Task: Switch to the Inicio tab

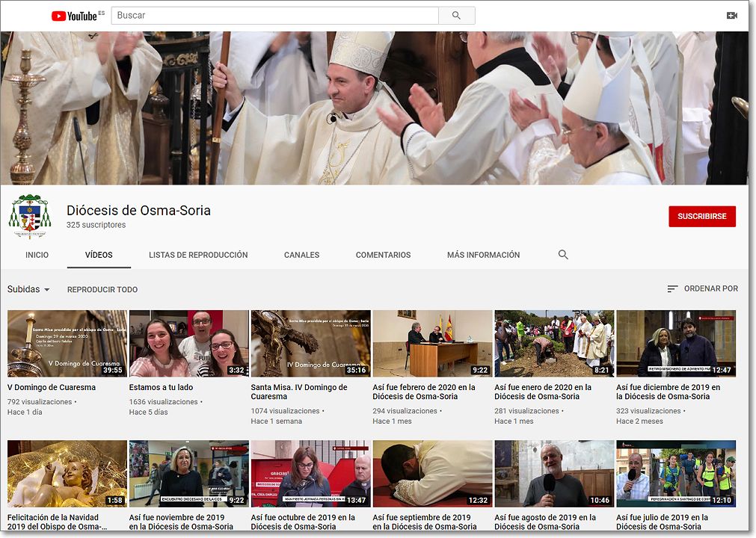Action: [37, 255]
